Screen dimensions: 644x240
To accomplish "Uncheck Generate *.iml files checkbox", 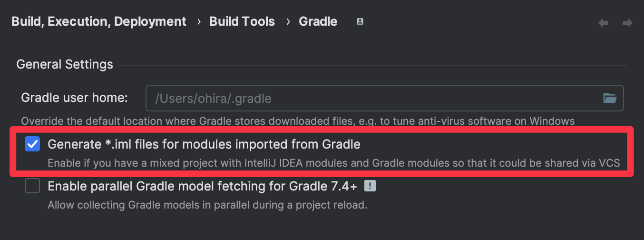I will 32,144.
